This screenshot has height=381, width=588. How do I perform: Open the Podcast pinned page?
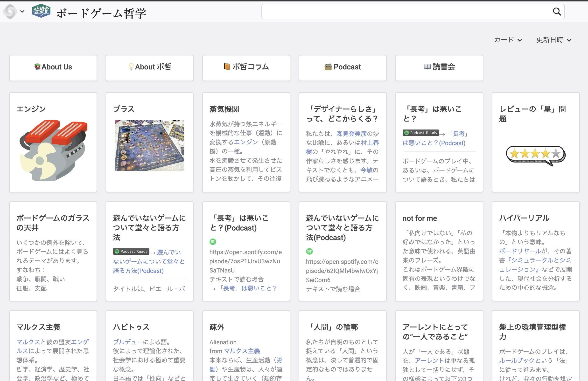(x=343, y=67)
